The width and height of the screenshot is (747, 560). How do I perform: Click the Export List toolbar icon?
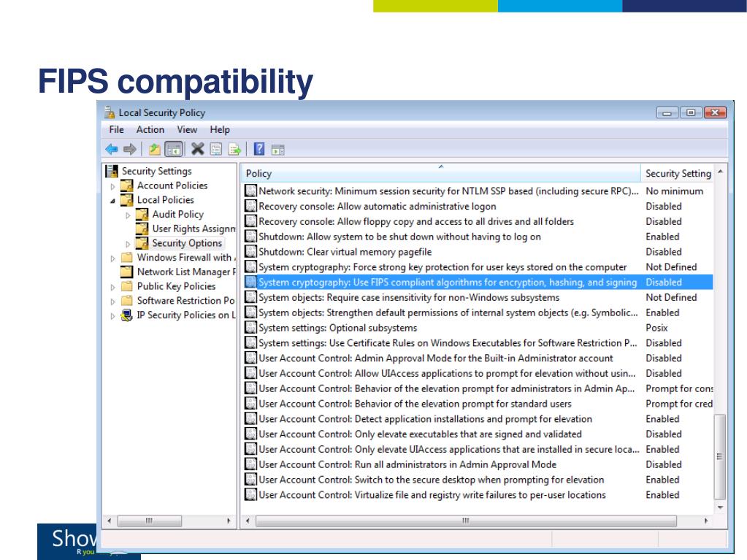coord(234,150)
